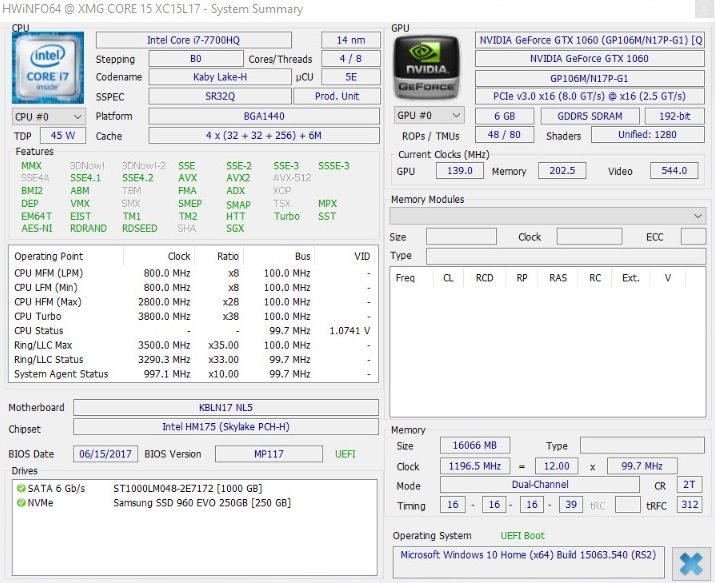
Task: Click the BIOS Date 06/15/2017 field
Action: (105, 454)
